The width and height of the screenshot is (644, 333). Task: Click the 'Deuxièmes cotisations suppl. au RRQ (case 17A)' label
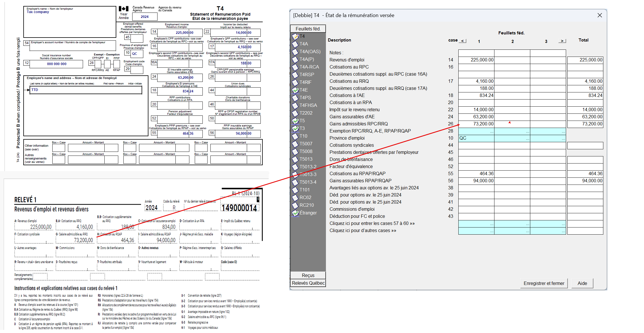378,88
